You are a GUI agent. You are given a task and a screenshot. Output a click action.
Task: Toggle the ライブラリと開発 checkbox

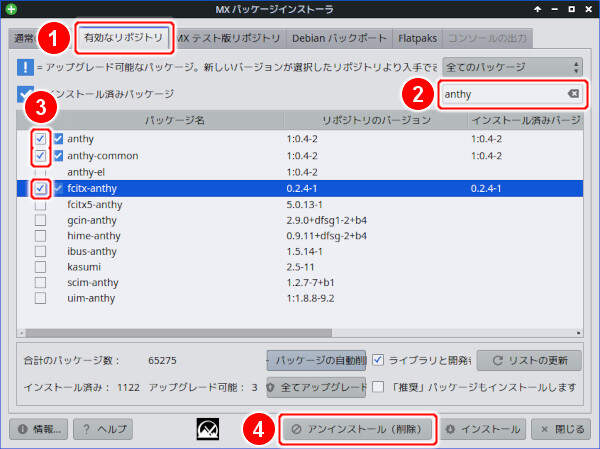[x=378, y=360]
